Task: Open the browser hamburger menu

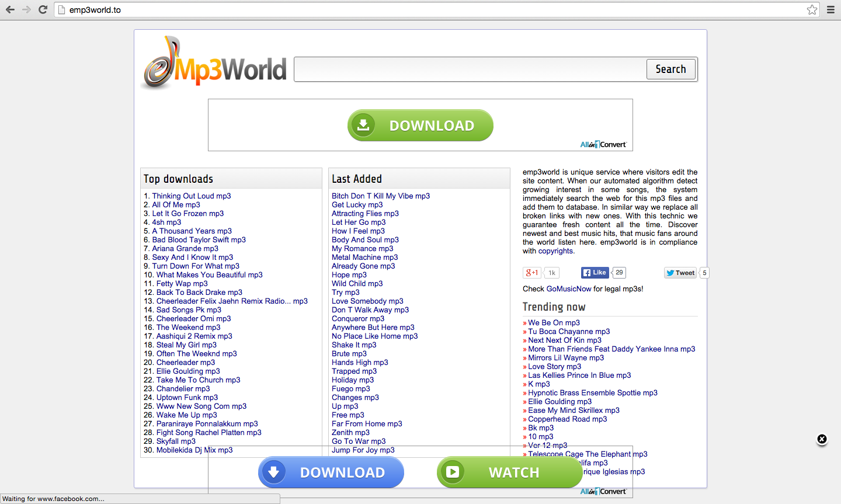Action: pos(830,9)
